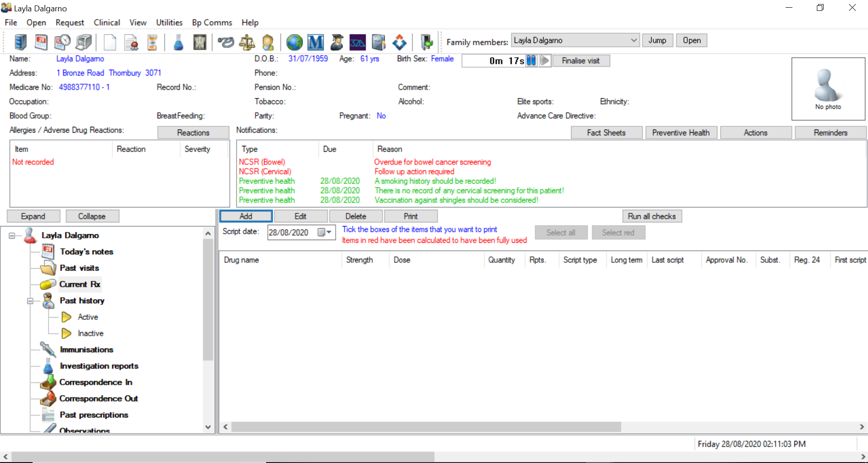Open the Utilities menu
This screenshot has width=868, height=463.
(169, 22)
